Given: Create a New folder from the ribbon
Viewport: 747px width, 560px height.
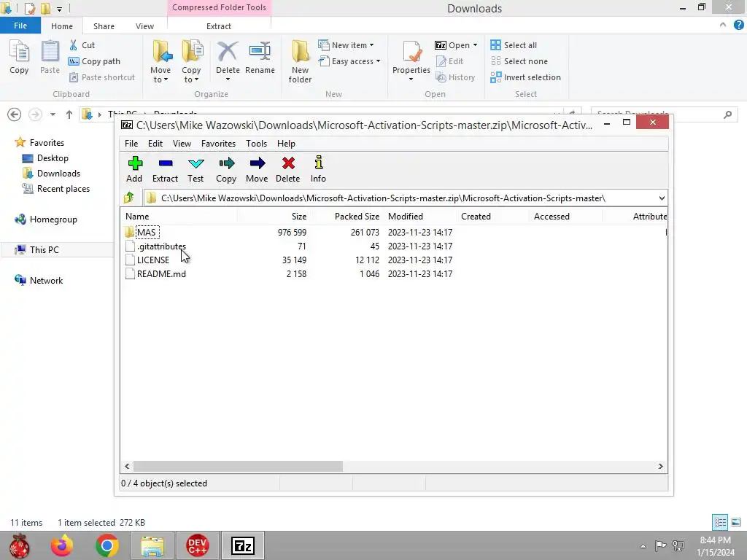Looking at the screenshot, I should click(300, 62).
